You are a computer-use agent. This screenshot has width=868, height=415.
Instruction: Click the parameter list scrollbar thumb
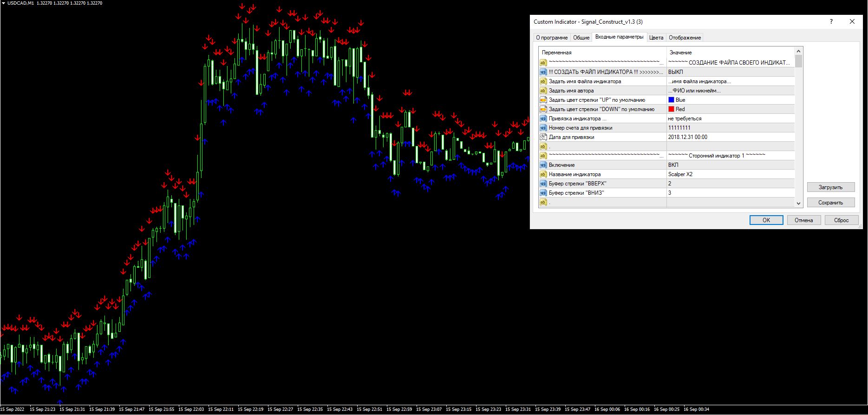(x=799, y=61)
